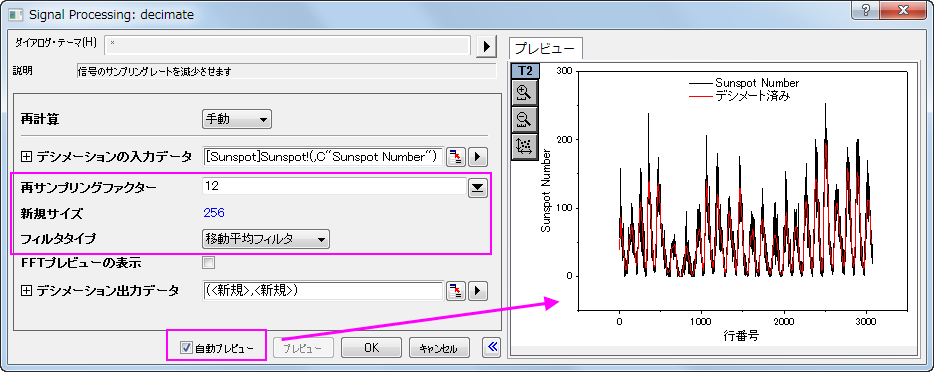Click the new size value 256
Viewport: 934px width, 372px height.
214,213
